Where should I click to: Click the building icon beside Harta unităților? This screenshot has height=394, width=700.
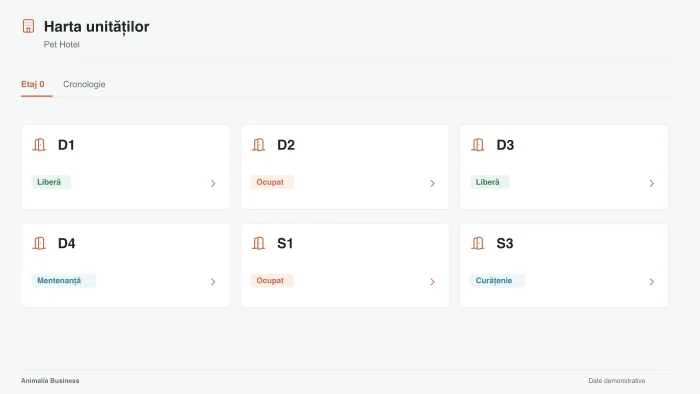(x=28, y=26)
